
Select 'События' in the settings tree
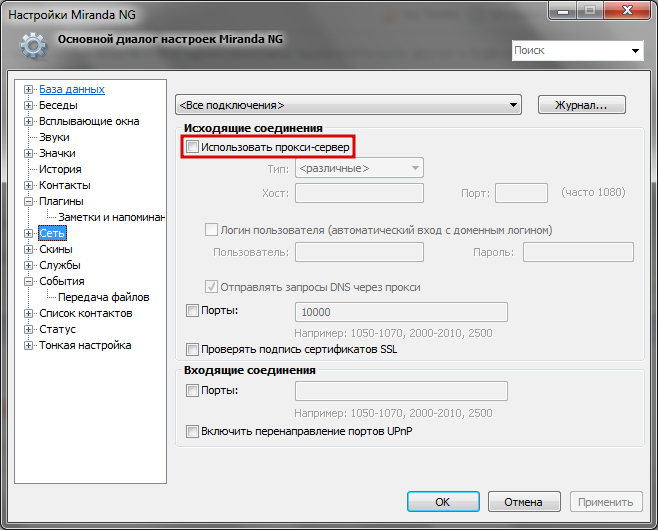click(x=62, y=281)
